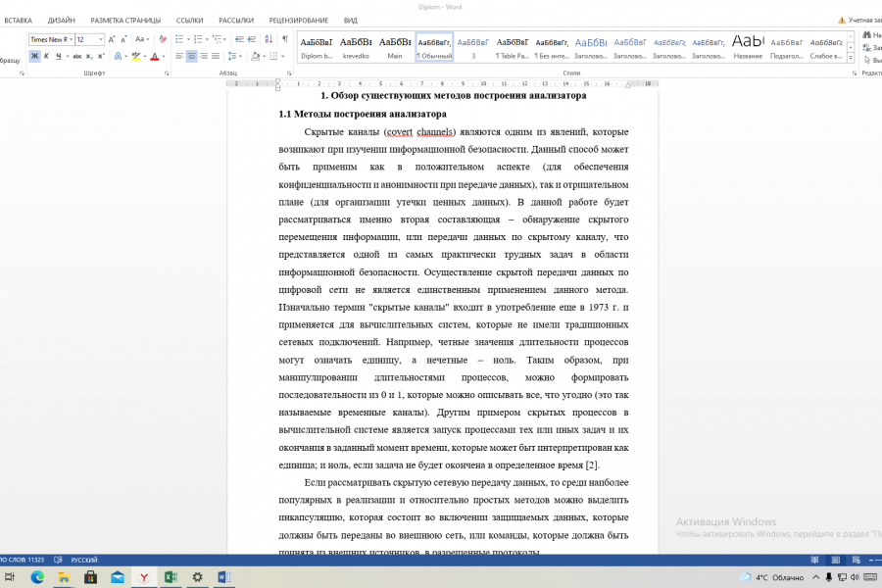Apply Подзагол... style
Image resolution: width=882 pixels, height=588 pixels.
pyautogui.click(x=787, y=47)
